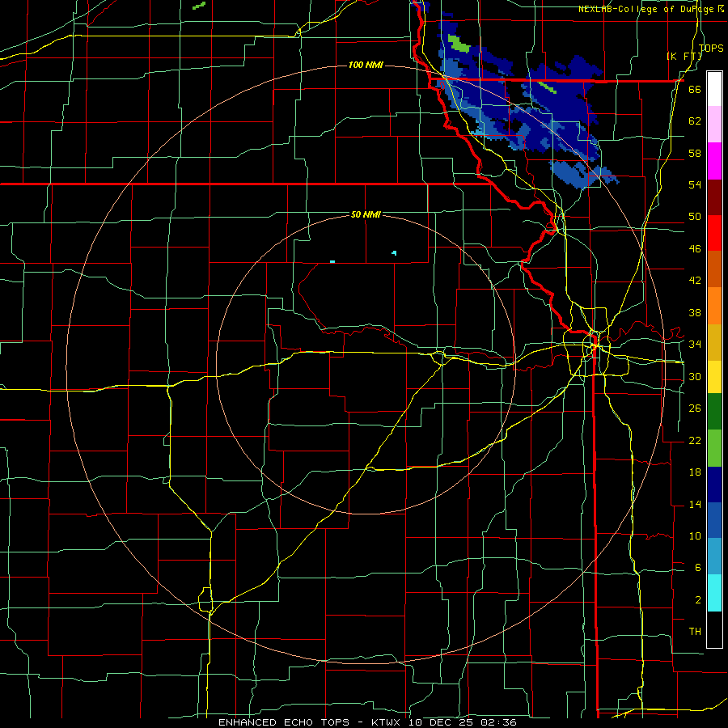Click the legend value "58"
The height and width of the screenshot is (728, 728).
coord(695,153)
